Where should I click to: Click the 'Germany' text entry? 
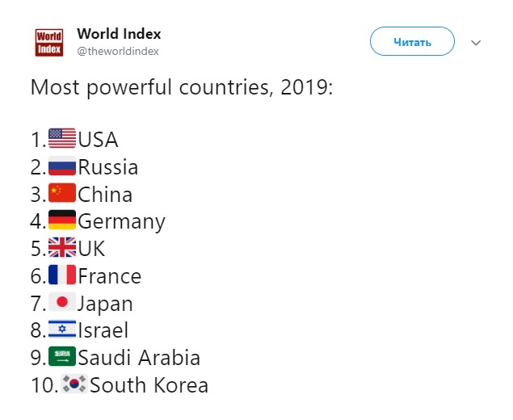[122, 222]
